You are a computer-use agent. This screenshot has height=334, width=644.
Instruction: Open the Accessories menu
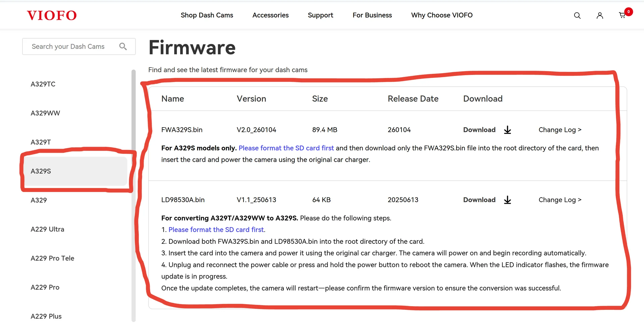(270, 15)
